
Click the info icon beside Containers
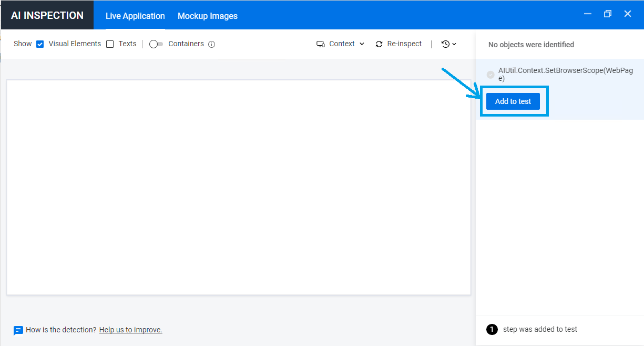(211, 44)
